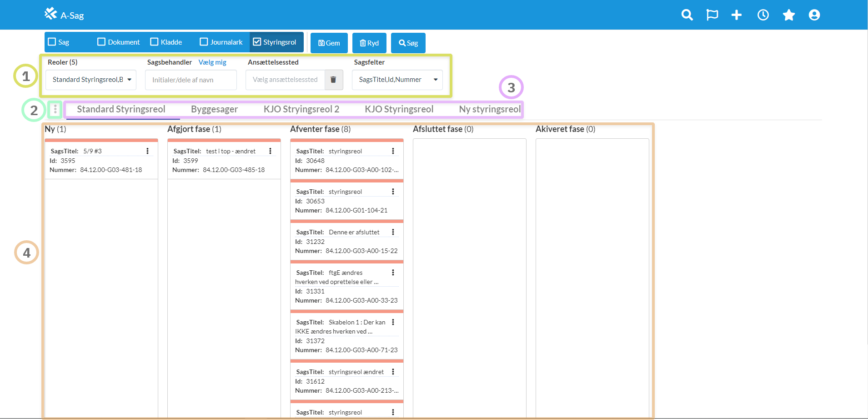Open the search magnifier in the header
Screen dimensions: 868x420
pyautogui.click(x=687, y=15)
